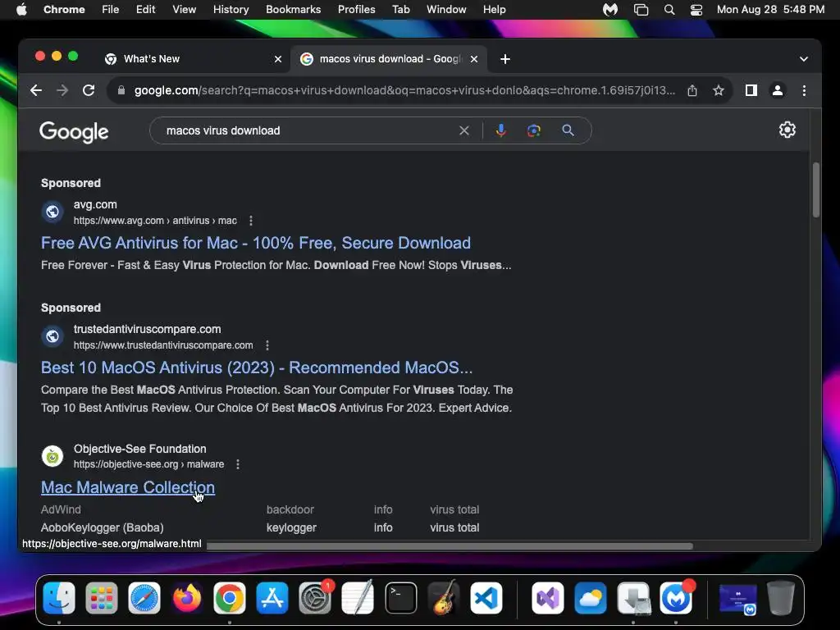Click AoboKeylogger (Baoba) entry
The image size is (840, 630).
point(103,527)
